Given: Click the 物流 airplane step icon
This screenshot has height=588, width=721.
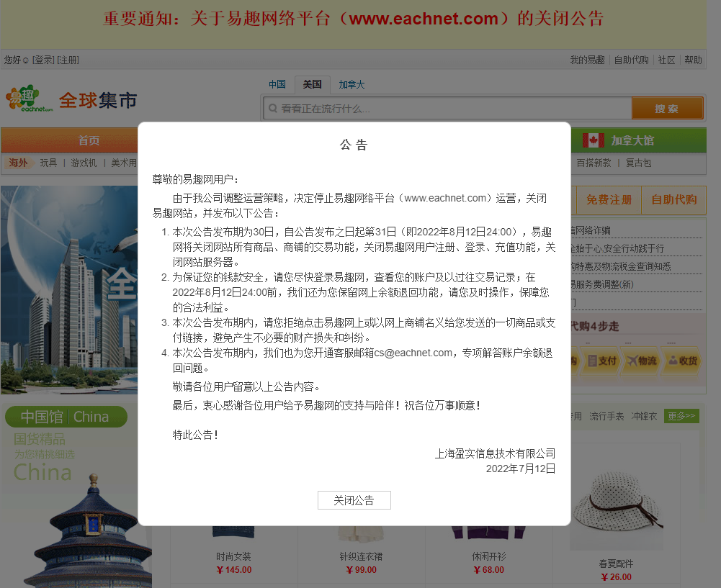Looking at the screenshot, I should 642,361.
